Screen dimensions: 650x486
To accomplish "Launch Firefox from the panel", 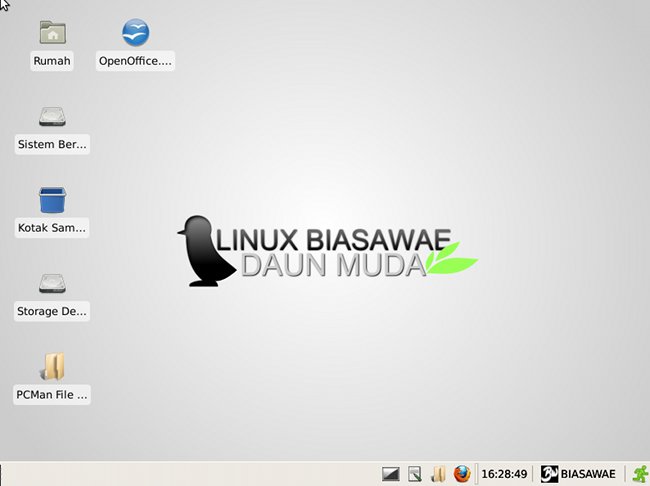I will (462, 474).
